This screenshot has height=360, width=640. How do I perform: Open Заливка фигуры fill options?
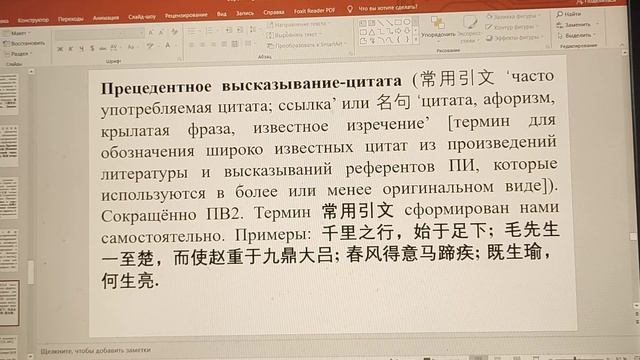(x=513, y=17)
